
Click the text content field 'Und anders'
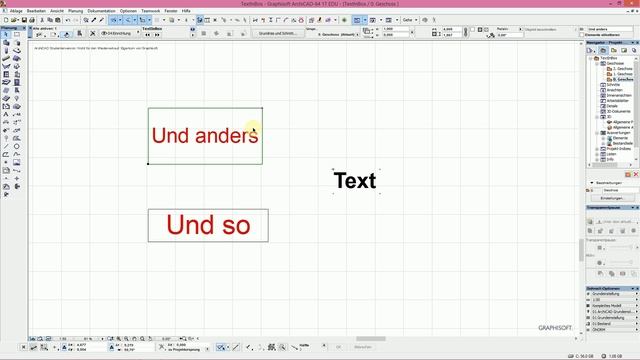click(610, 29)
